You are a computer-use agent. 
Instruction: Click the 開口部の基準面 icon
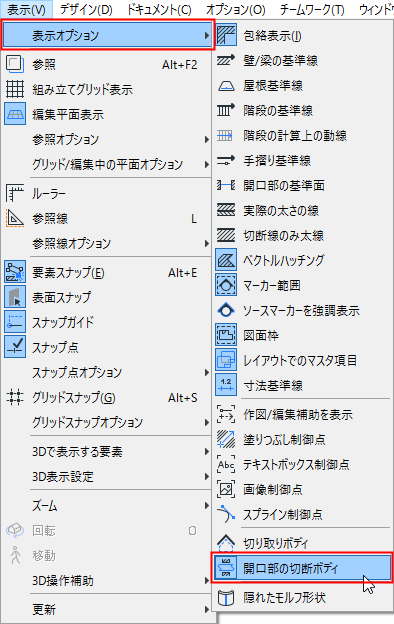(226, 185)
